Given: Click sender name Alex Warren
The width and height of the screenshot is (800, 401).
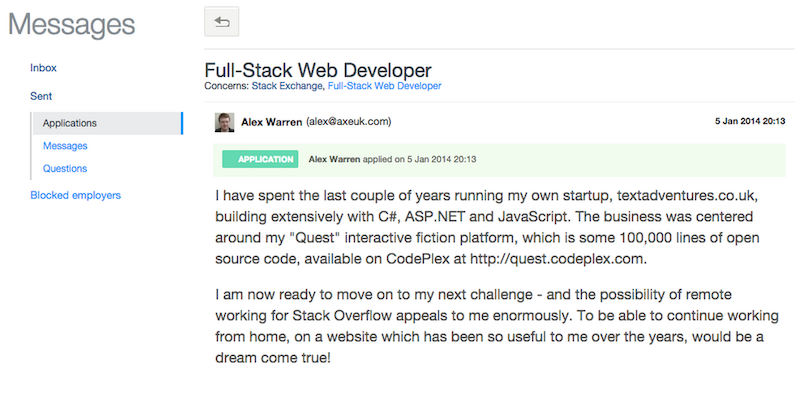Looking at the screenshot, I should click(271, 122).
